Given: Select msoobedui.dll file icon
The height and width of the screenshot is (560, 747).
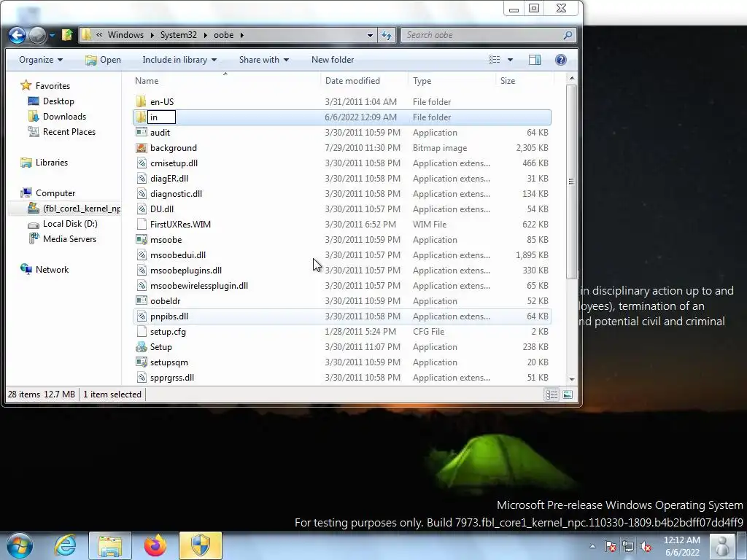Looking at the screenshot, I should [x=141, y=254].
